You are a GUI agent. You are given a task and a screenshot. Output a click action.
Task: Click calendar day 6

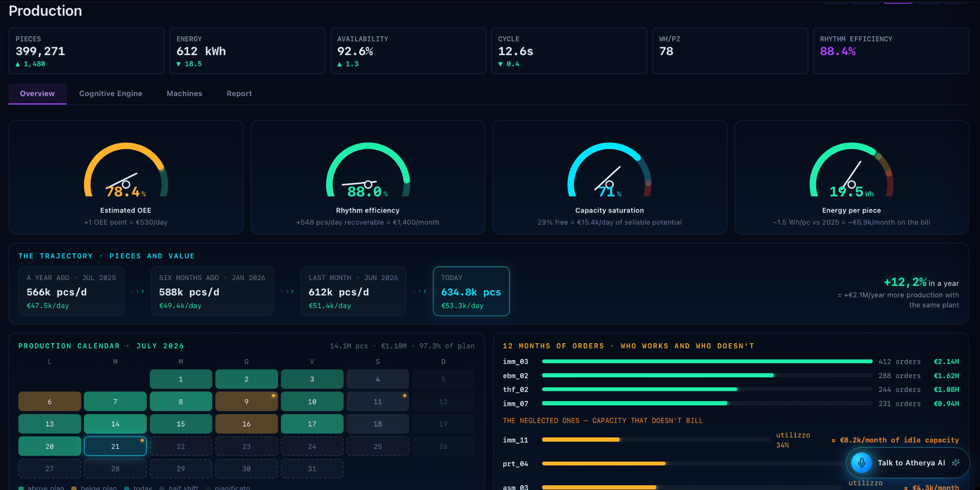tap(50, 402)
